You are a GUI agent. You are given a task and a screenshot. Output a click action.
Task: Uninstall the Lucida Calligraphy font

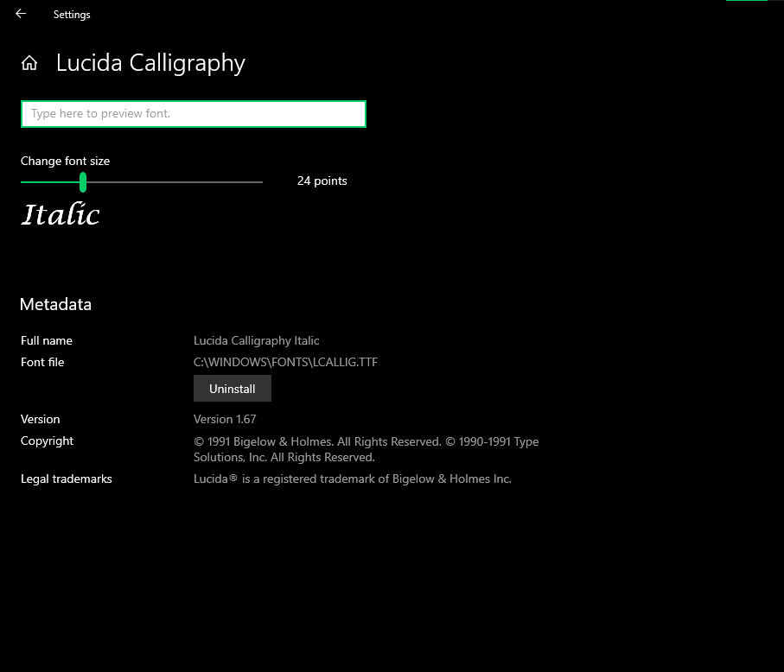pyautogui.click(x=232, y=388)
